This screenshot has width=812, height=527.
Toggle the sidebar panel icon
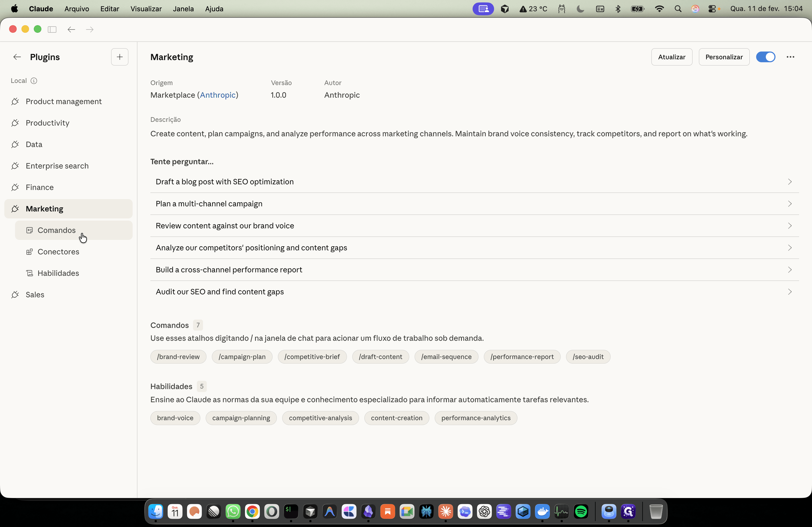coord(52,29)
